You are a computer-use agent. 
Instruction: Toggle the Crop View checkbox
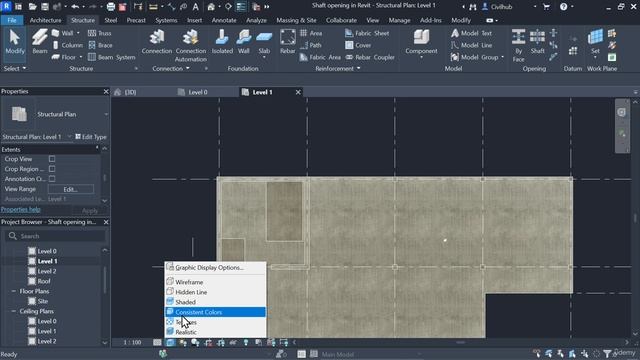tap(52, 159)
